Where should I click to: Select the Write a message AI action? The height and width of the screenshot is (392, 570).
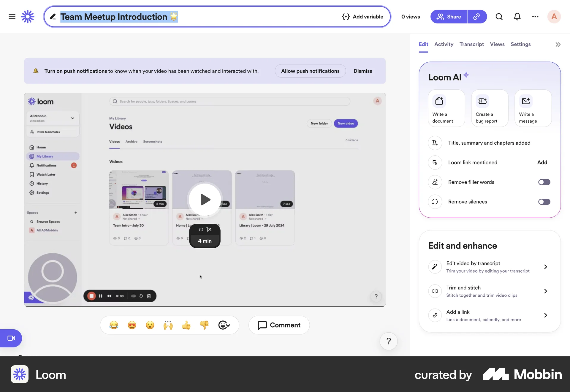click(533, 108)
